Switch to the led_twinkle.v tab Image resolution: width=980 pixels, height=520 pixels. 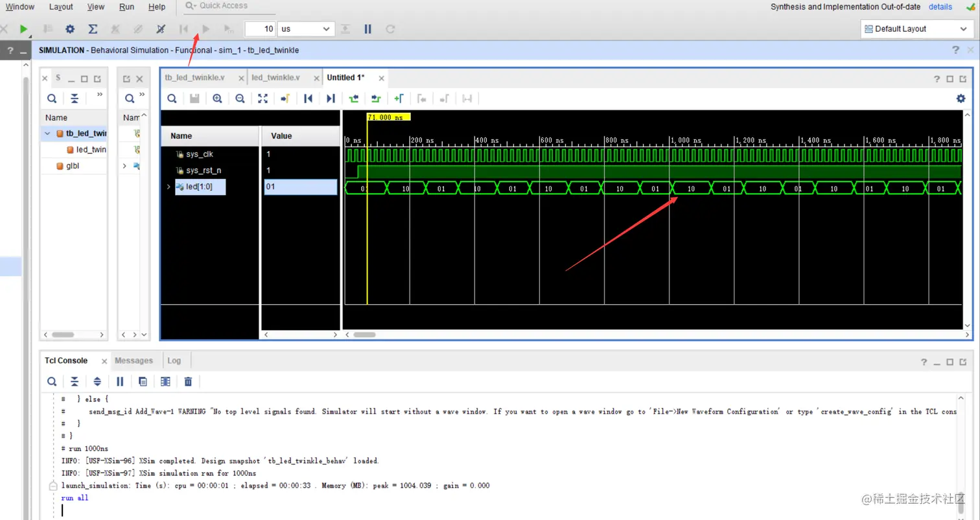click(x=275, y=77)
